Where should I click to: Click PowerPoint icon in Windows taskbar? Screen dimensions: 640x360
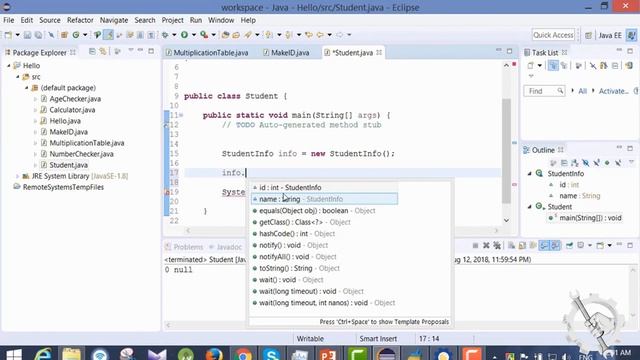coord(328,354)
